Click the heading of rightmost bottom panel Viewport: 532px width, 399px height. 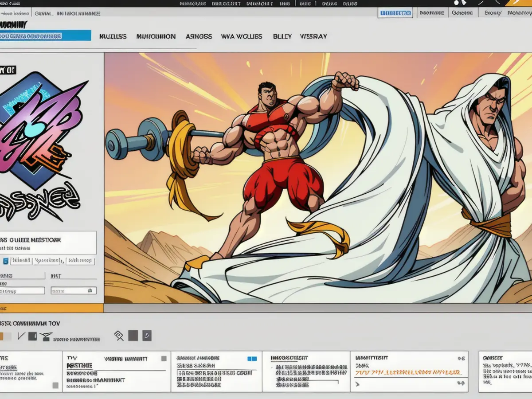493,357
